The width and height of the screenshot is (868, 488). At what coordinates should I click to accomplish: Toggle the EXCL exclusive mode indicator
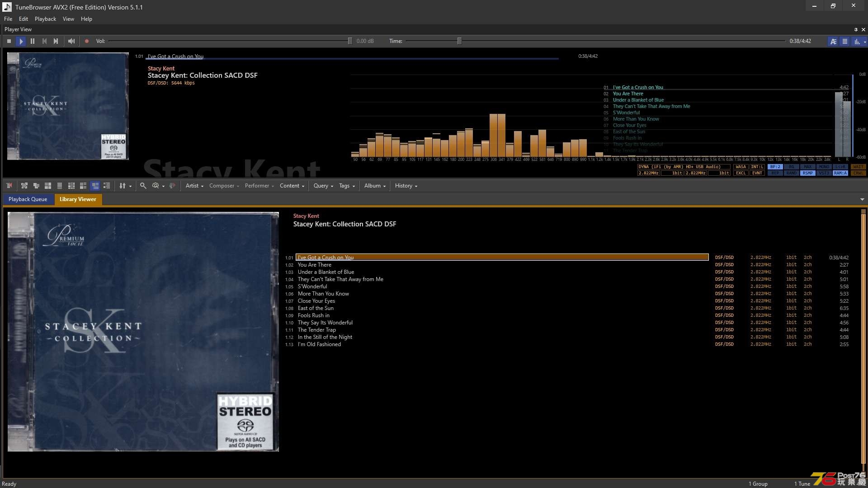point(741,173)
